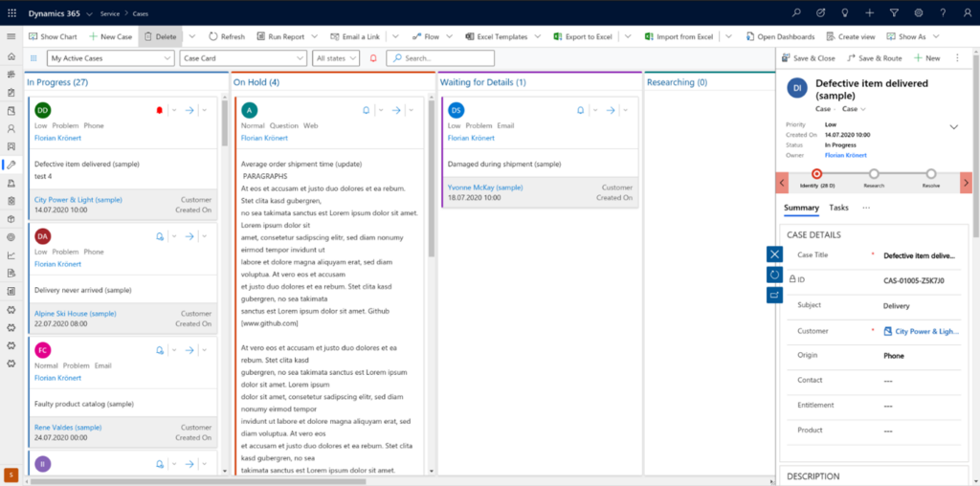
Task: Toggle the hamburger site map menu
Action: 11,37
